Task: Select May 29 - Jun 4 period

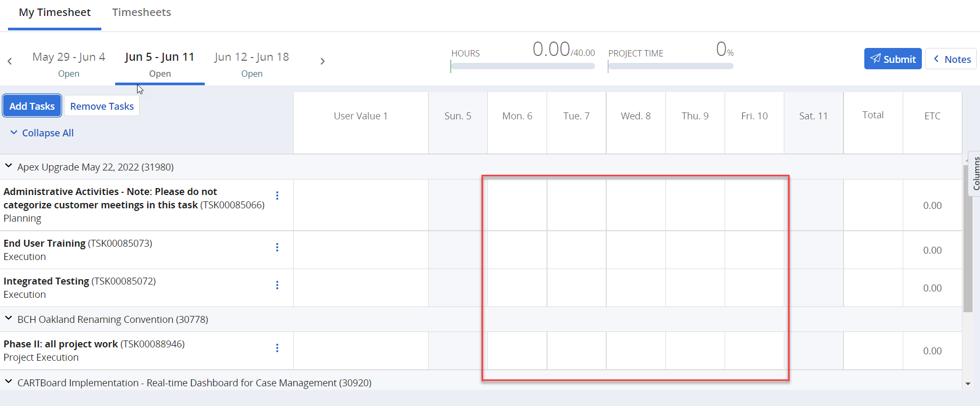Action: pos(69,64)
